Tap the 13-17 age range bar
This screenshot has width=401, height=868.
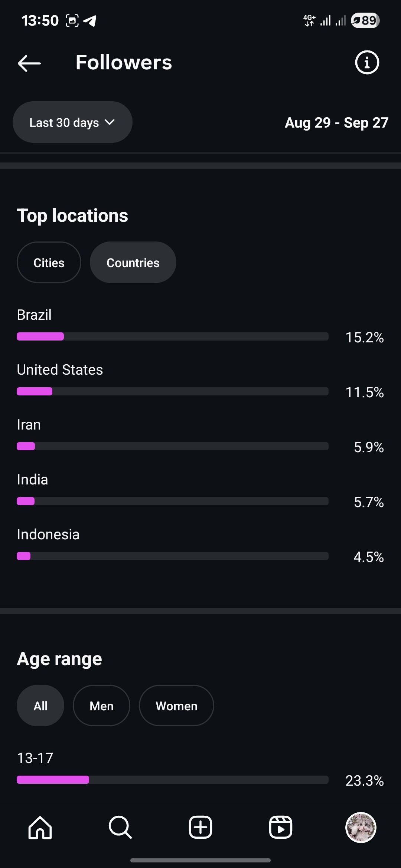tap(173, 780)
